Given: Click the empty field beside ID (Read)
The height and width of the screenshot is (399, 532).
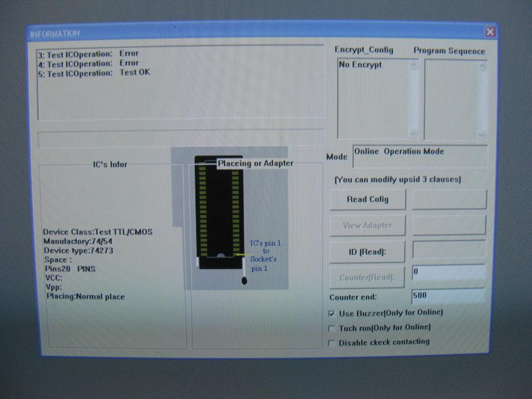Looking at the screenshot, I should [x=448, y=251].
